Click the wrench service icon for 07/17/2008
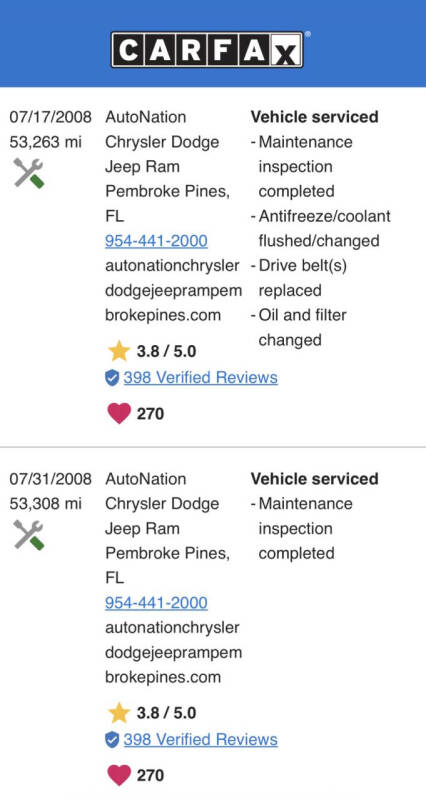 click(x=29, y=173)
